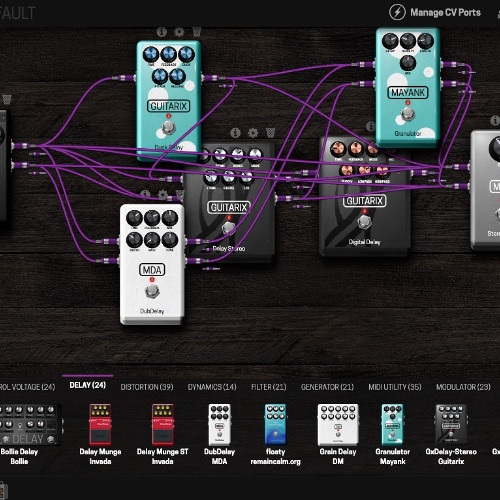
Task: Open info icon left of Granulator pedal
Action: (370, 126)
